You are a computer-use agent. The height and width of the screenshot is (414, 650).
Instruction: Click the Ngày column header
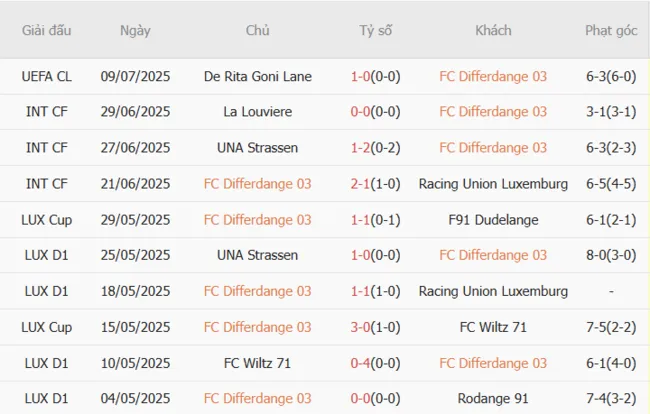point(135,30)
